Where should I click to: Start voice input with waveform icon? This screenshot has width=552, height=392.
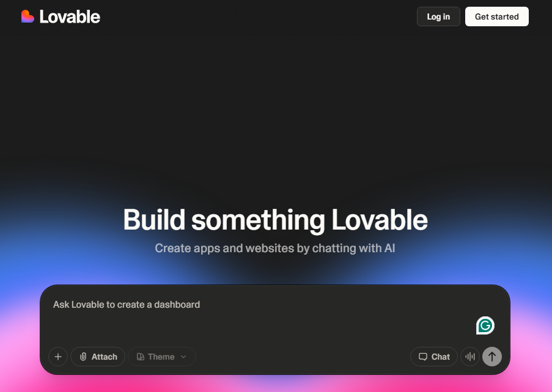click(470, 357)
